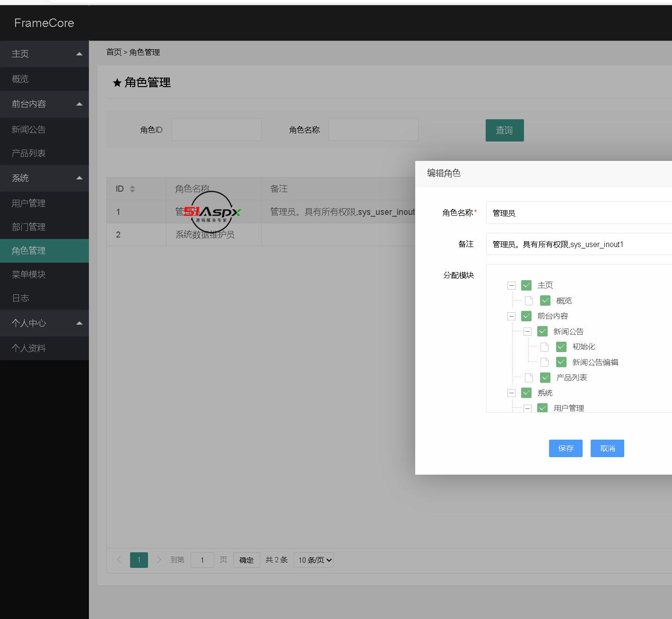This screenshot has width=672, height=619.
Task: Open 部门管理 in the sidebar
Action: point(44,227)
